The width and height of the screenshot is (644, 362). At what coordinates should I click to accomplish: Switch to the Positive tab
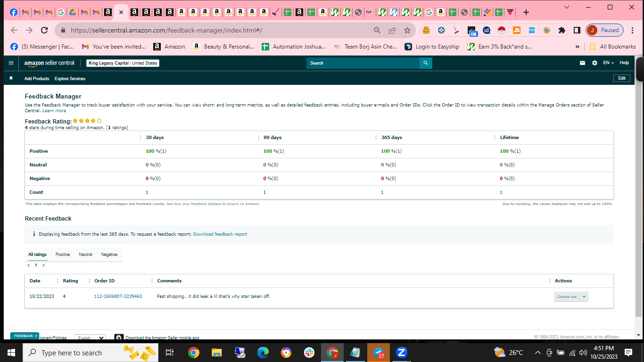click(x=63, y=255)
